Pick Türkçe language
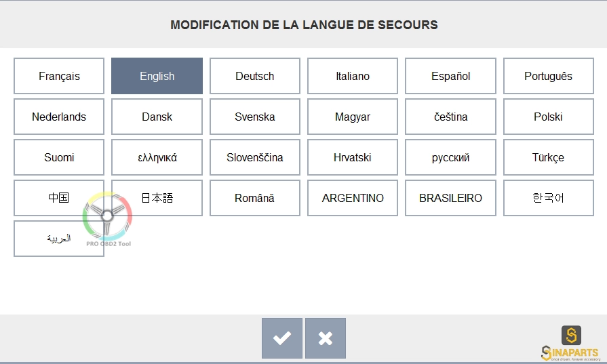 [548, 157]
